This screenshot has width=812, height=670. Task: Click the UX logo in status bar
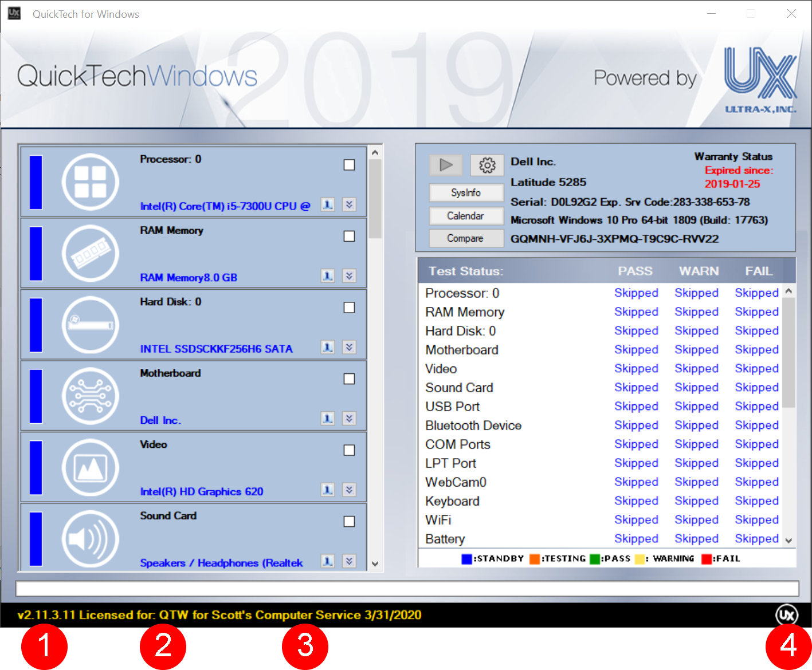click(786, 615)
